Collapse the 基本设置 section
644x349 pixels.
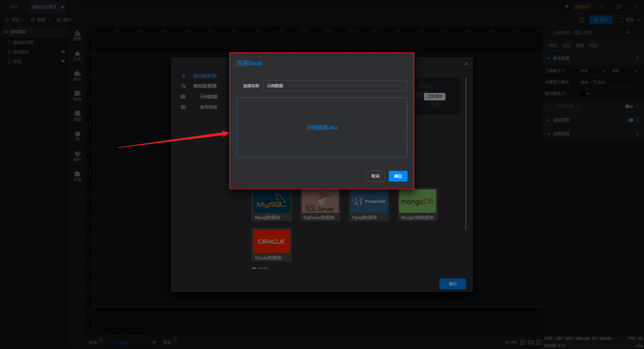click(x=549, y=58)
